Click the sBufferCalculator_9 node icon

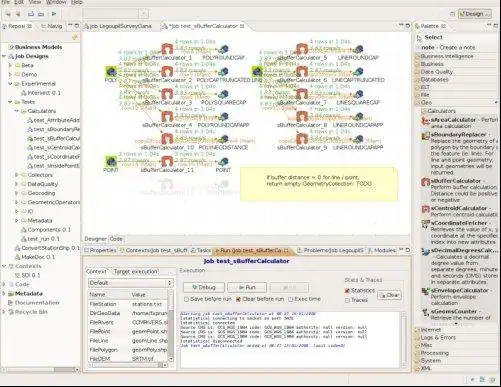(x=302, y=139)
